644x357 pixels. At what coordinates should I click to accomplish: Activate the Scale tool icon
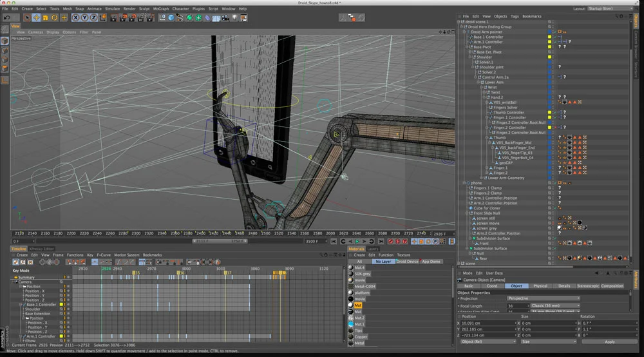coord(45,17)
